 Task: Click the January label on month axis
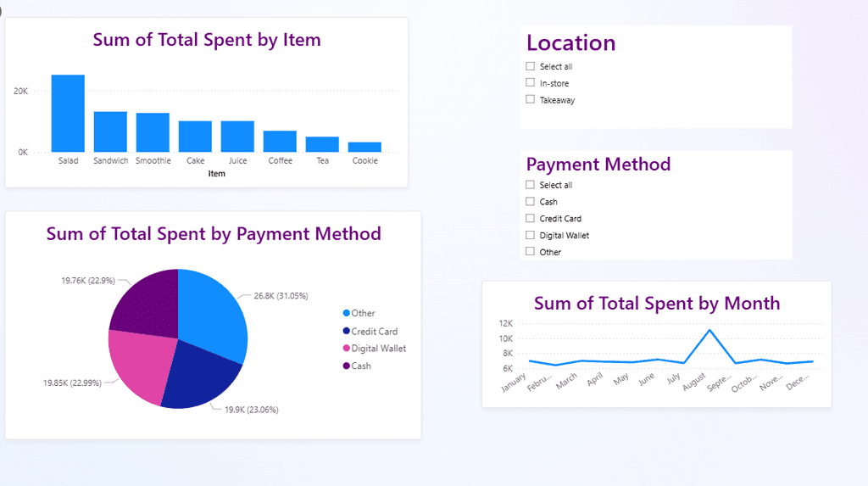coord(513,383)
